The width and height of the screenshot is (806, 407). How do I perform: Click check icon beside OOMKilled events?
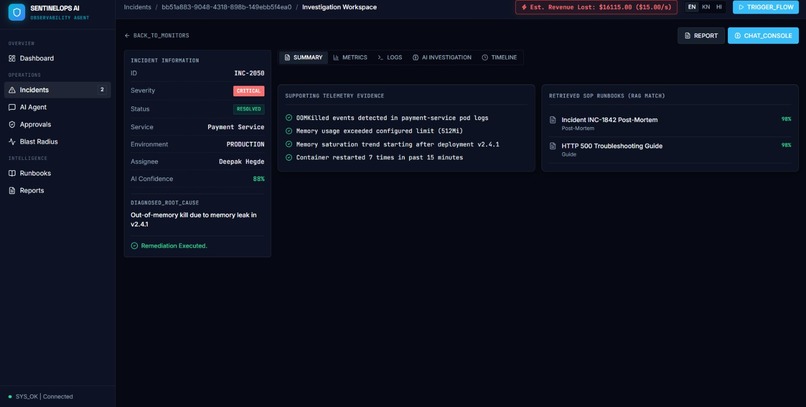pos(289,118)
